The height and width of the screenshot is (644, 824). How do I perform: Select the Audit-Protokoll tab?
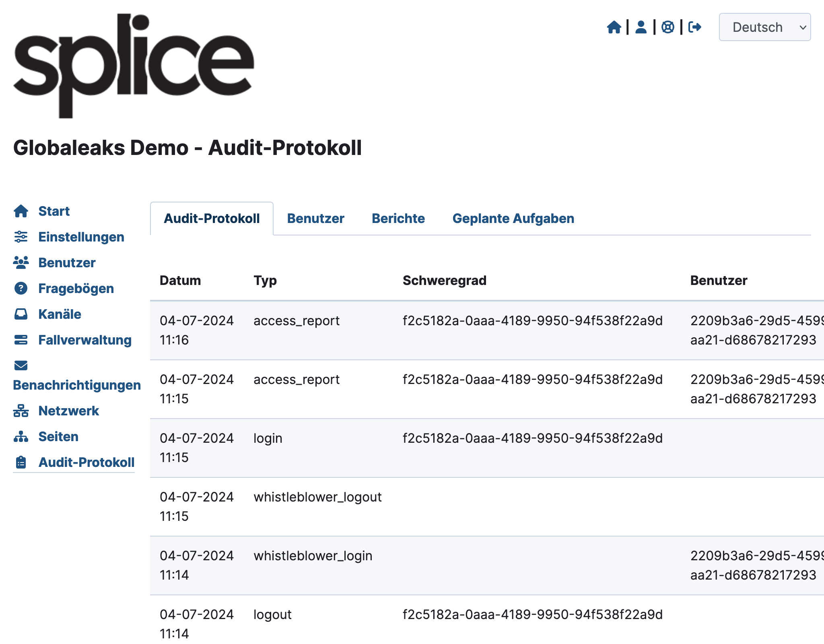(212, 219)
